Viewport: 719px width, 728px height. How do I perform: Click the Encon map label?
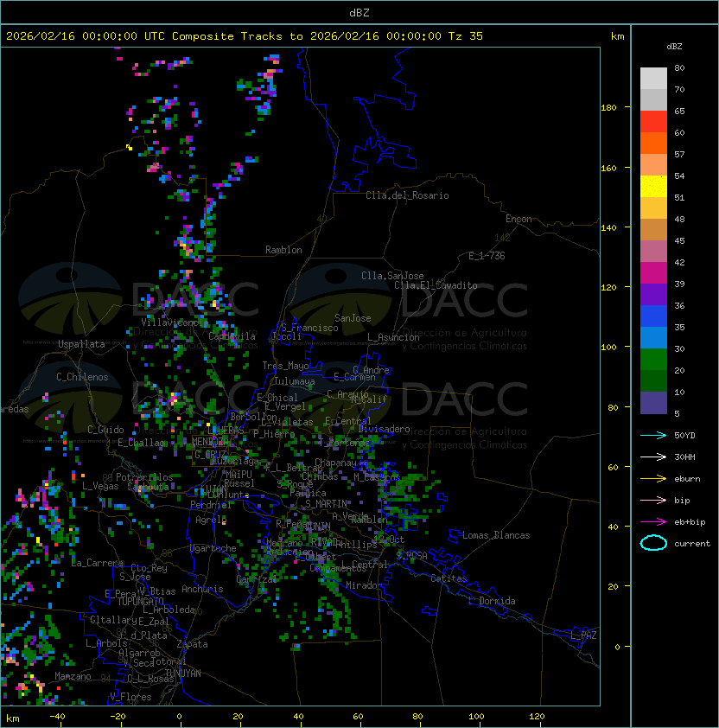pos(519,219)
